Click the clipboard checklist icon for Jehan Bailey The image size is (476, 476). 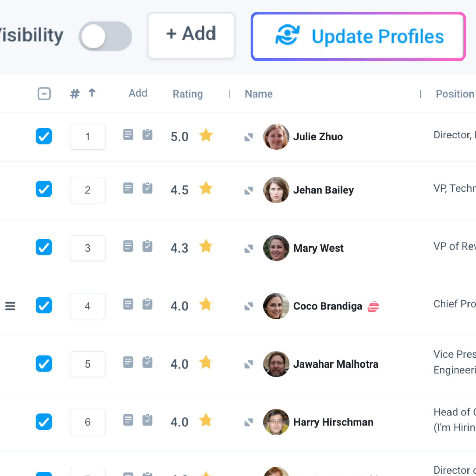pos(147,188)
